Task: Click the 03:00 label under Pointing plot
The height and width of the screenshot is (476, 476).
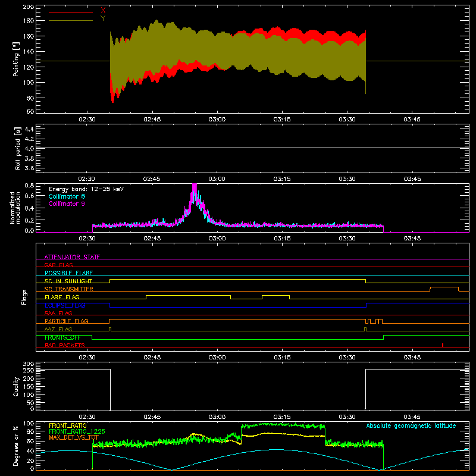Action: coord(217,120)
